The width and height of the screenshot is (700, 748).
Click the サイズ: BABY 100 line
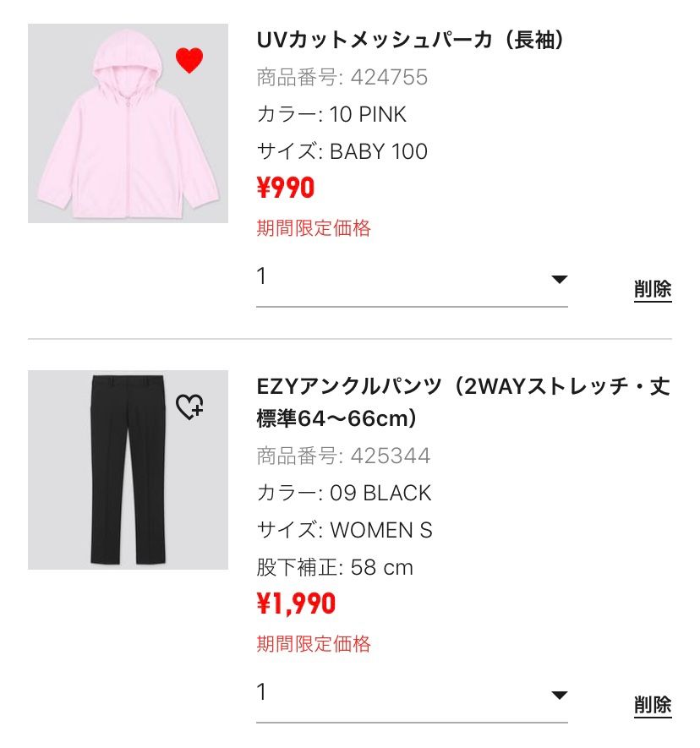[342, 151]
